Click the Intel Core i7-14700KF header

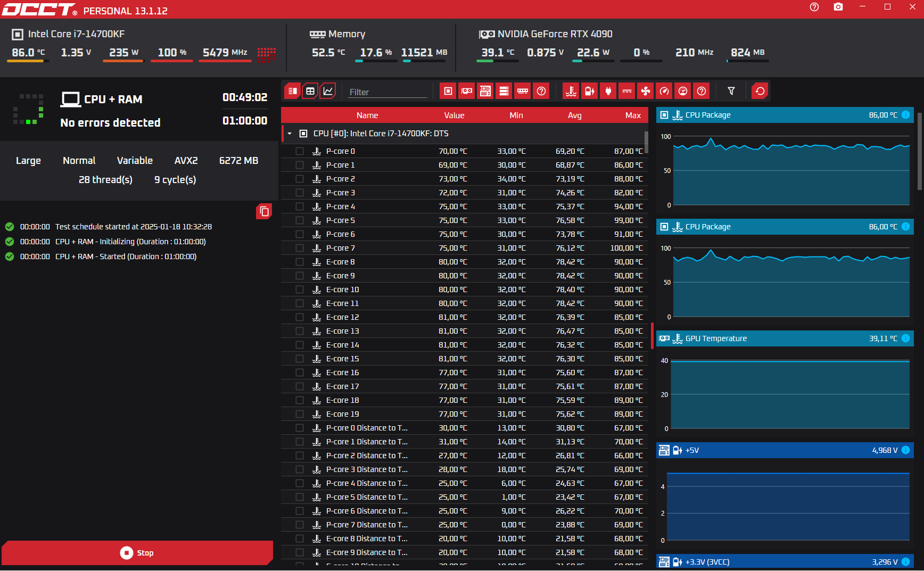tap(76, 34)
